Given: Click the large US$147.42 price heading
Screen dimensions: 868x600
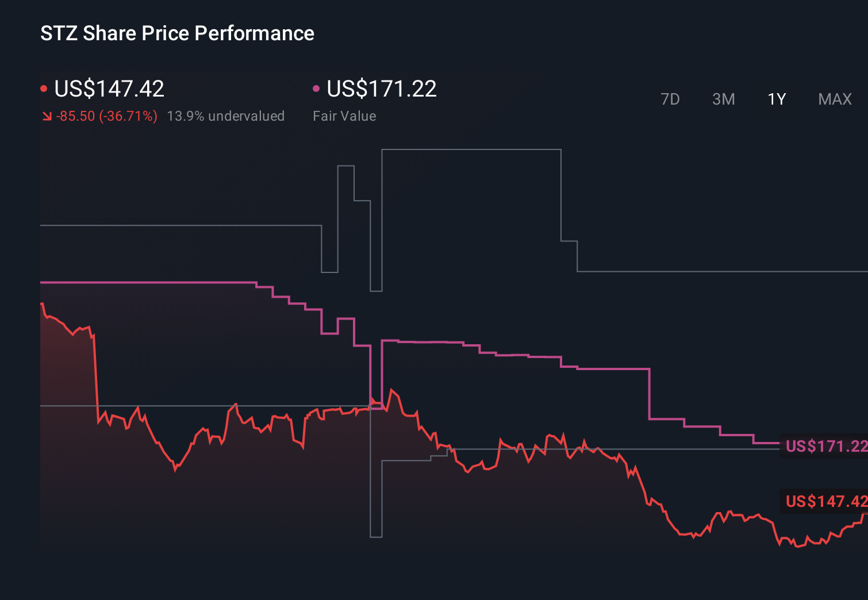Looking at the screenshot, I should coord(109,89).
